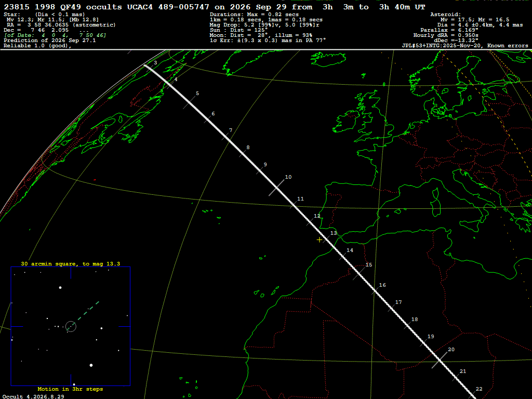
Task: Click the yellow crosshair marker near Gibraltar
Action: click(x=320, y=240)
